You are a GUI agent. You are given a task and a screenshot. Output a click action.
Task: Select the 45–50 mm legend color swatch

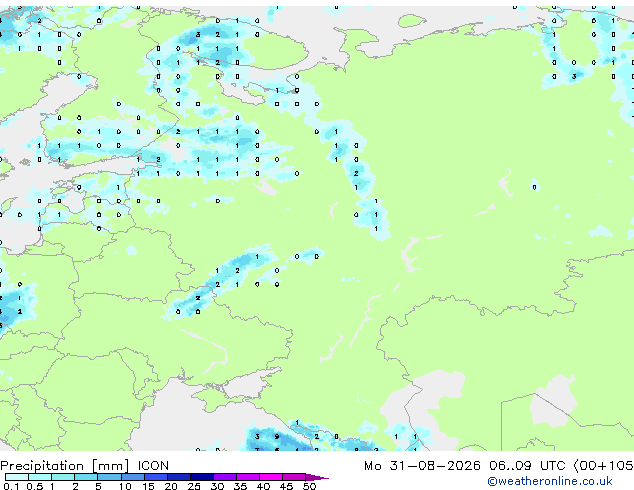pos(294,477)
